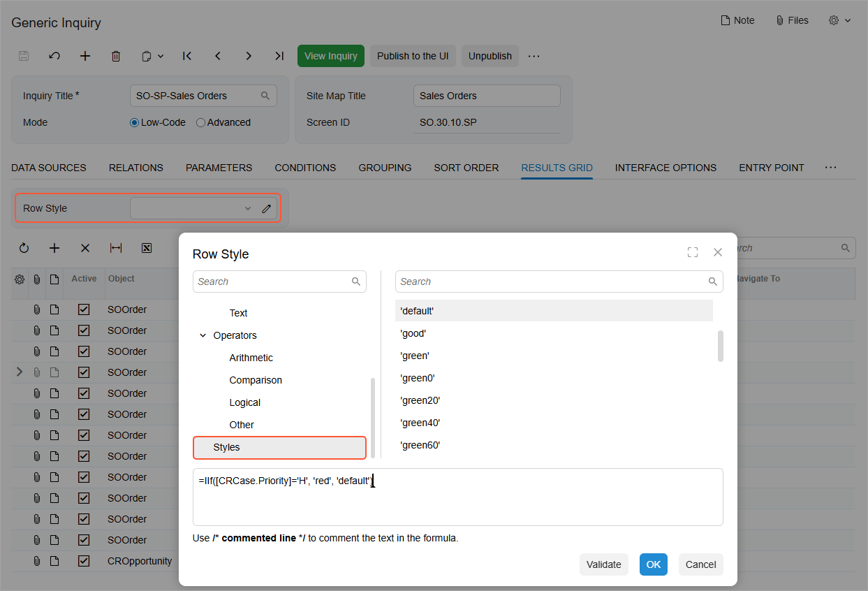Open the Row Style dropdown arrow
868x591 pixels.
pyautogui.click(x=248, y=208)
